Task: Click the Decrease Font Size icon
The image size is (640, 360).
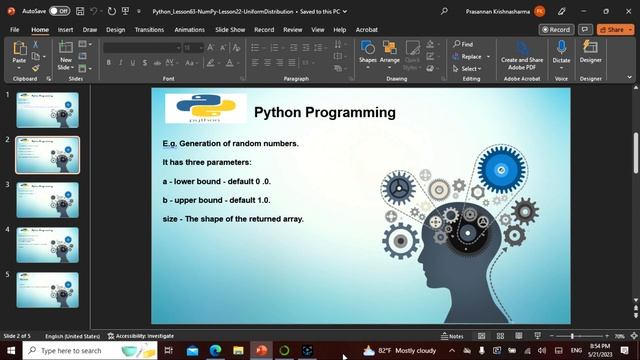Action: (x=223, y=48)
